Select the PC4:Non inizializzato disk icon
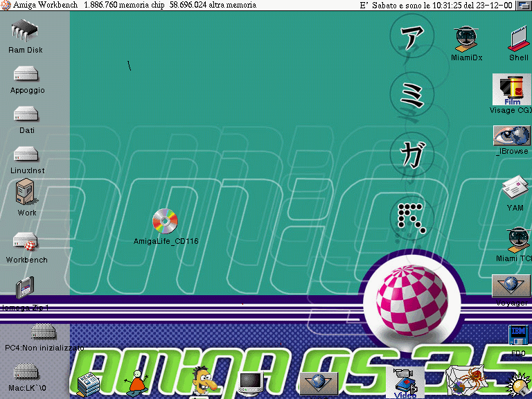This screenshot has width=532, height=399. (x=44, y=332)
